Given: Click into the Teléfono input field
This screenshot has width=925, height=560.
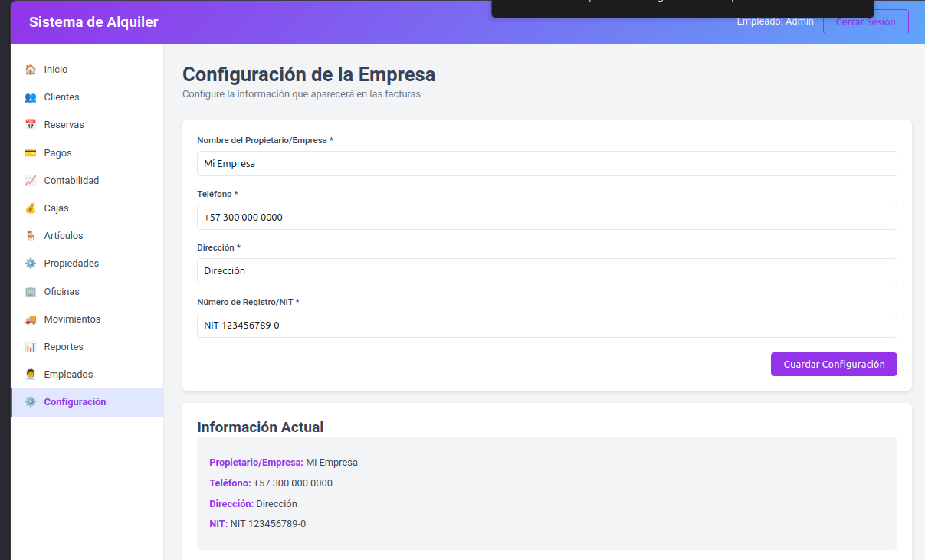Looking at the screenshot, I should pyautogui.click(x=547, y=217).
